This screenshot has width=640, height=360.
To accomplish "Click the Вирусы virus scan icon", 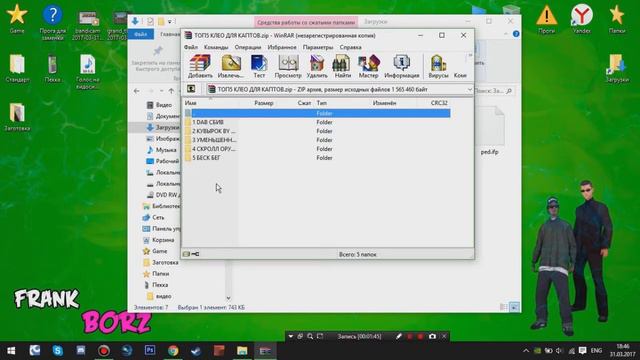I will (x=438, y=67).
